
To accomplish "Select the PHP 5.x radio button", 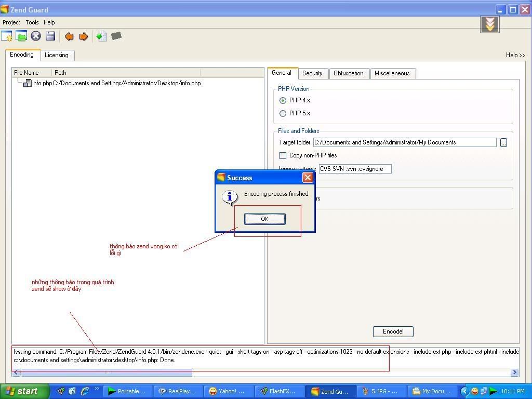I will 283,113.
